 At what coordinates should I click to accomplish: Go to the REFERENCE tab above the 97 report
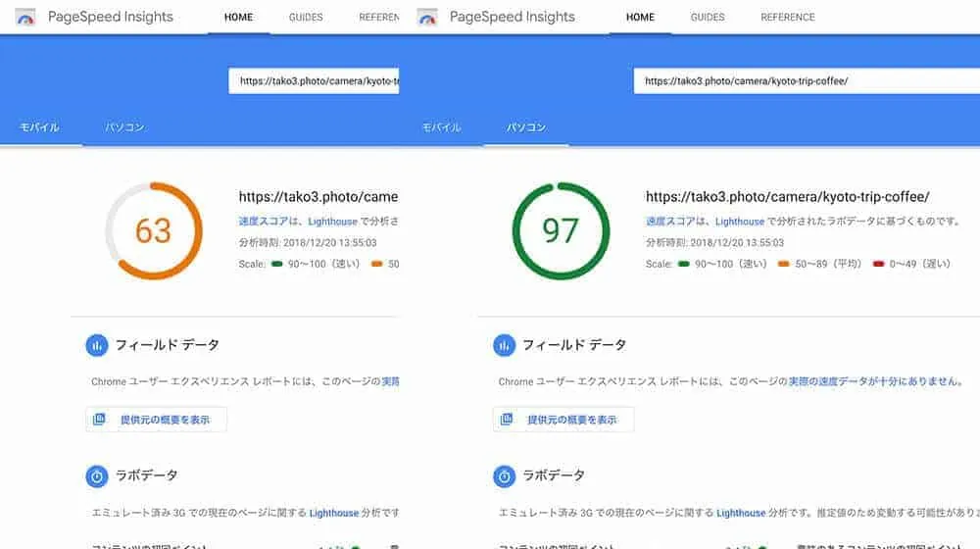click(x=787, y=18)
